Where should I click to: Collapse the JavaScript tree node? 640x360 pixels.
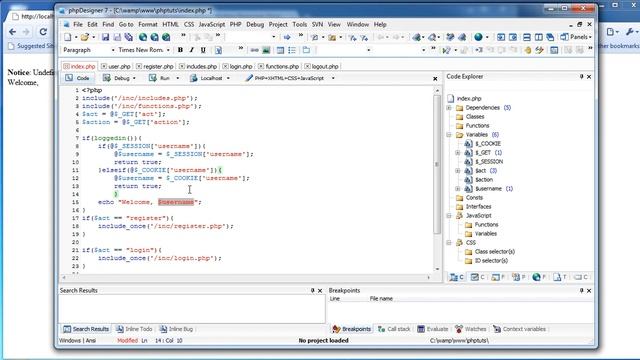(x=449, y=216)
